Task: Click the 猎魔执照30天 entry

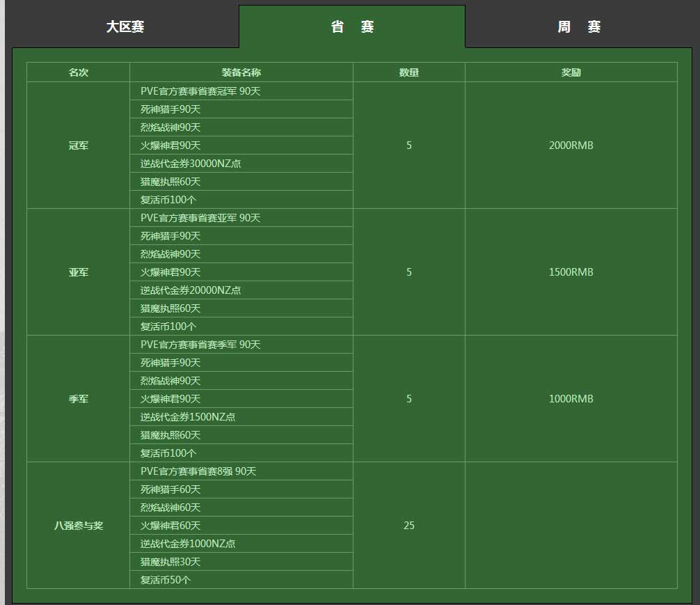Action: (x=170, y=562)
